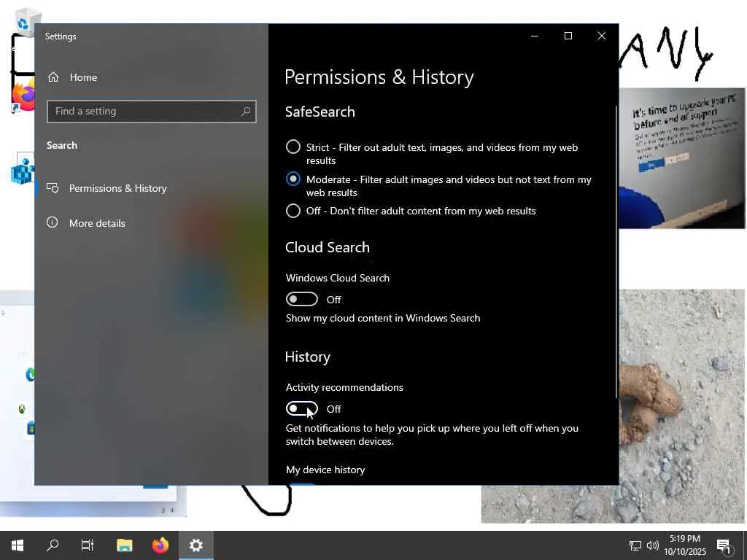This screenshot has width=747, height=560.
Task: Click the Xbox icon in background window
Action: tap(22, 408)
